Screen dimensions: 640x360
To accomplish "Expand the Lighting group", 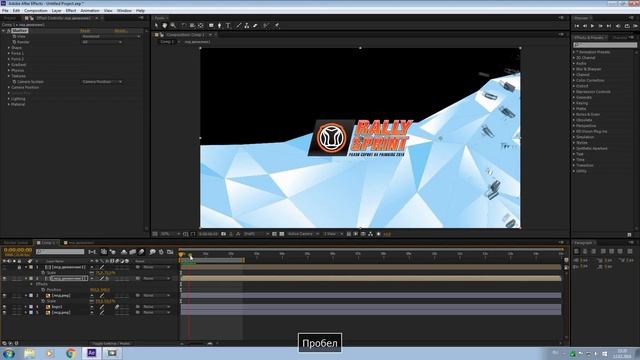I will click(9, 99).
